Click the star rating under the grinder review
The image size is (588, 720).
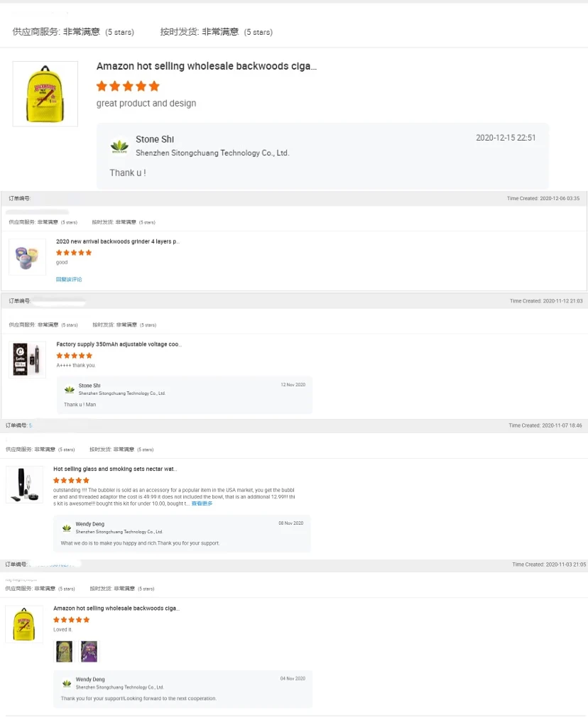[74, 252]
